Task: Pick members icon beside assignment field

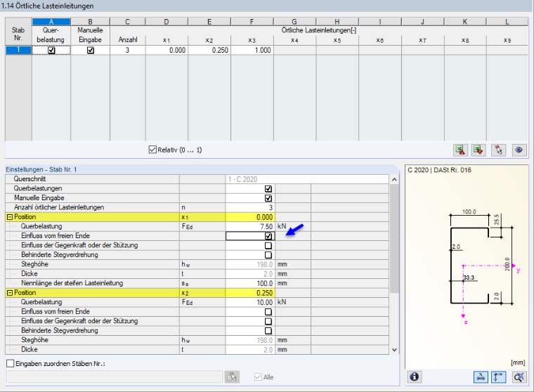Action: 232,377
